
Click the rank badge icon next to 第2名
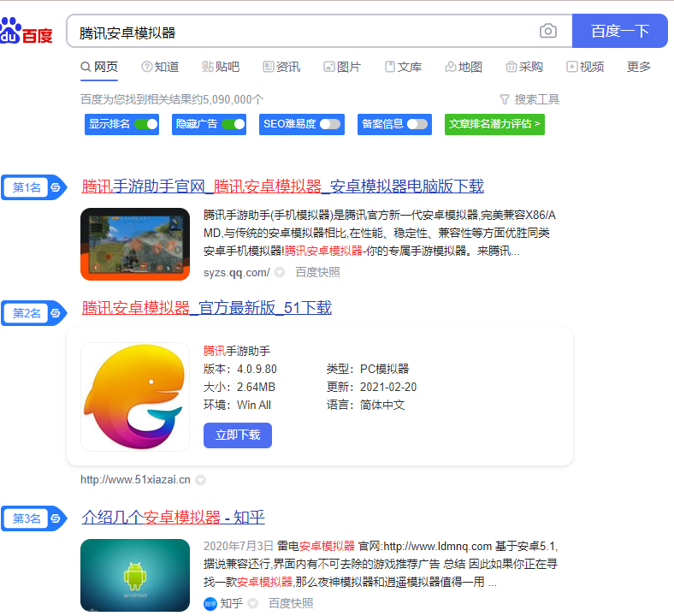coord(56,313)
